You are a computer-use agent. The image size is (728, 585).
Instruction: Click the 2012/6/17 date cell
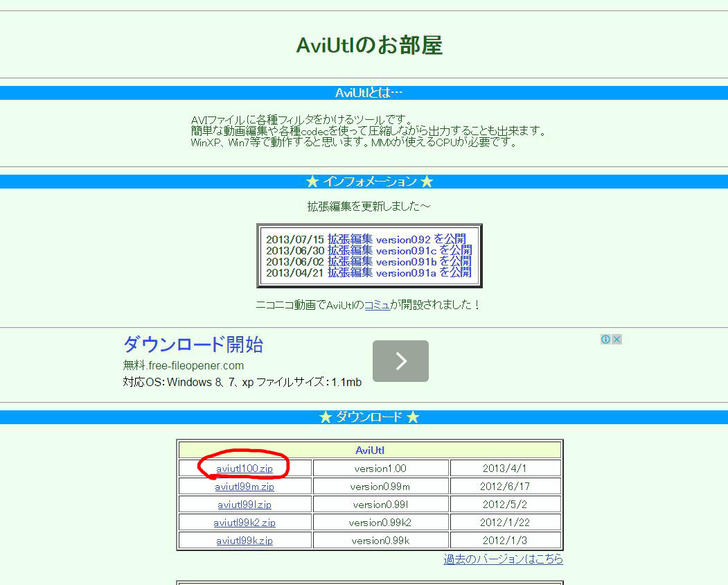pos(505,487)
